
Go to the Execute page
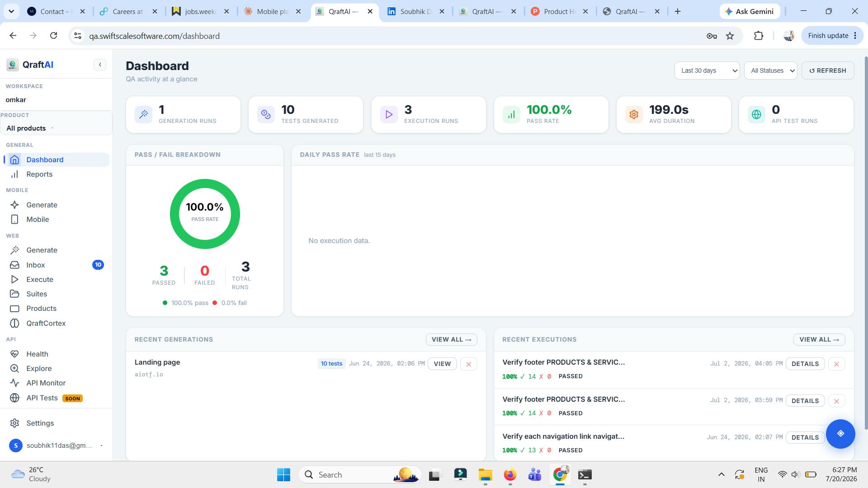point(57,279)
